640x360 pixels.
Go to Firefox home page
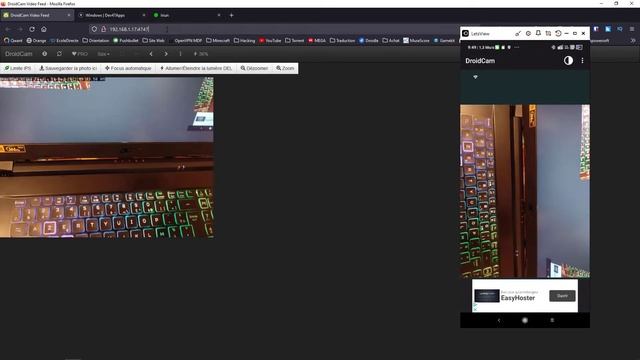click(x=44, y=29)
